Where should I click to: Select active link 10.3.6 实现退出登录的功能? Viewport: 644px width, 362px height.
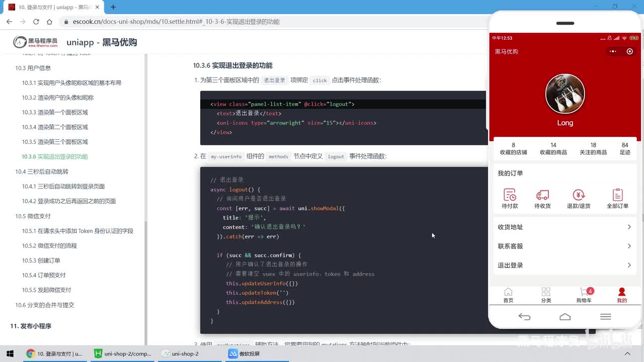[x=55, y=157]
